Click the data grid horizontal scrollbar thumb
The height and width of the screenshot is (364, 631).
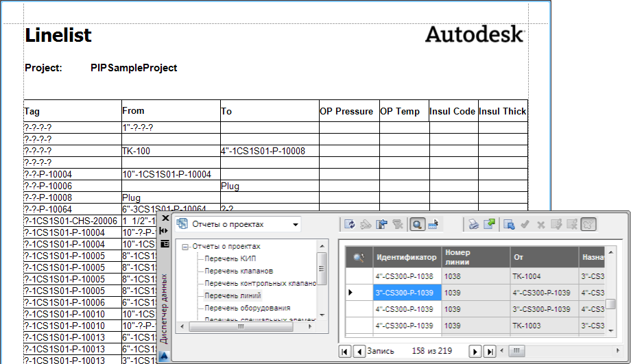[x=516, y=351]
